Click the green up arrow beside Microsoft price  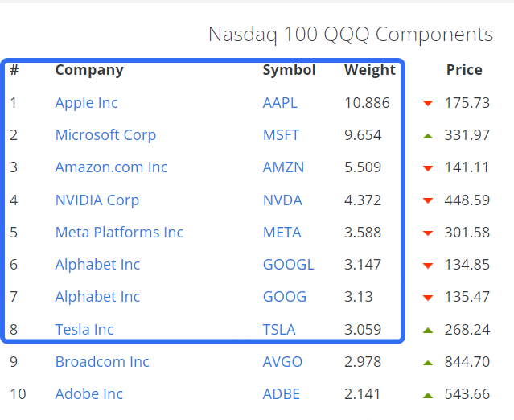(428, 135)
